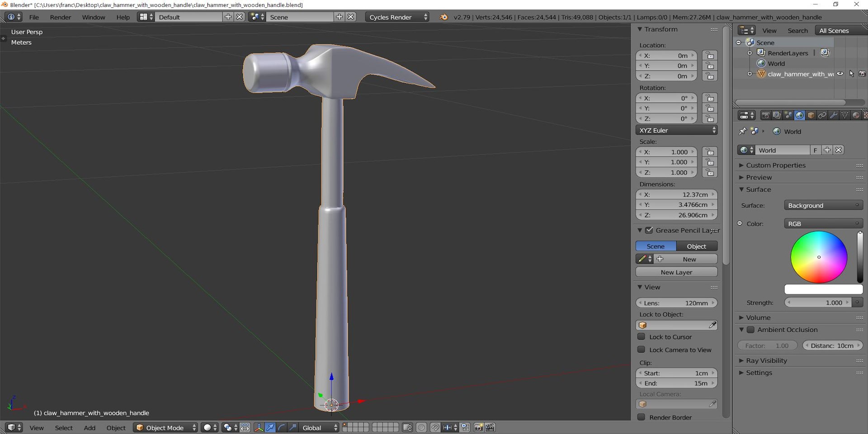Screen dimensions: 868x434
Task: Toggle the snap magnet icon
Action: 435,427
